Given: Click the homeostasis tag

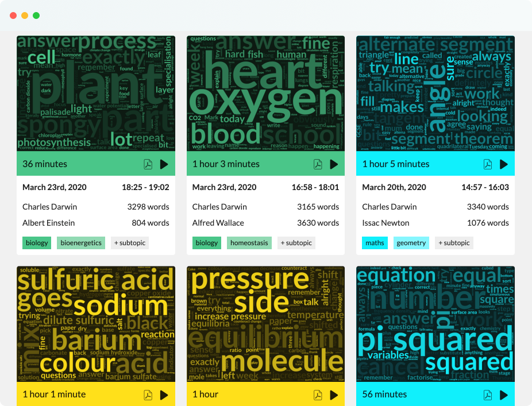Looking at the screenshot, I should click(249, 243).
